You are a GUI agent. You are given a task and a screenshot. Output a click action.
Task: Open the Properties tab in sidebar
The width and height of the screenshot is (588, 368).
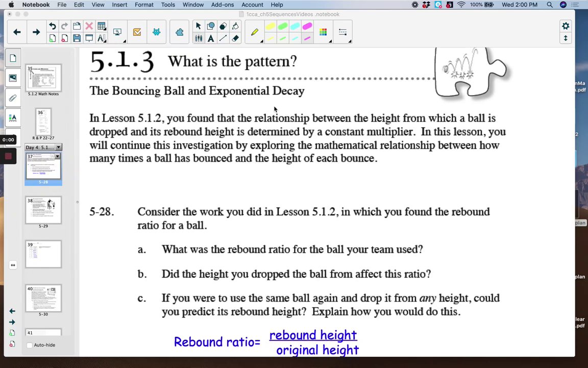click(13, 118)
